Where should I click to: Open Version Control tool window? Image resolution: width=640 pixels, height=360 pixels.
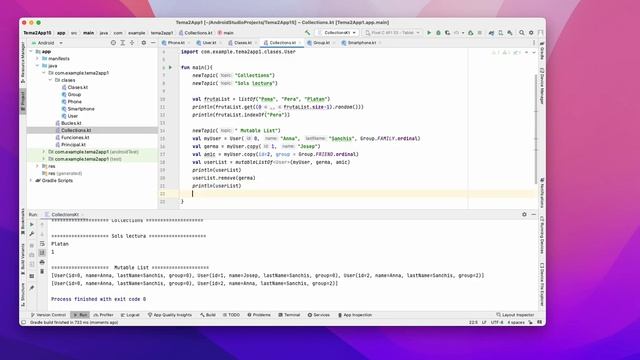point(48,315)
